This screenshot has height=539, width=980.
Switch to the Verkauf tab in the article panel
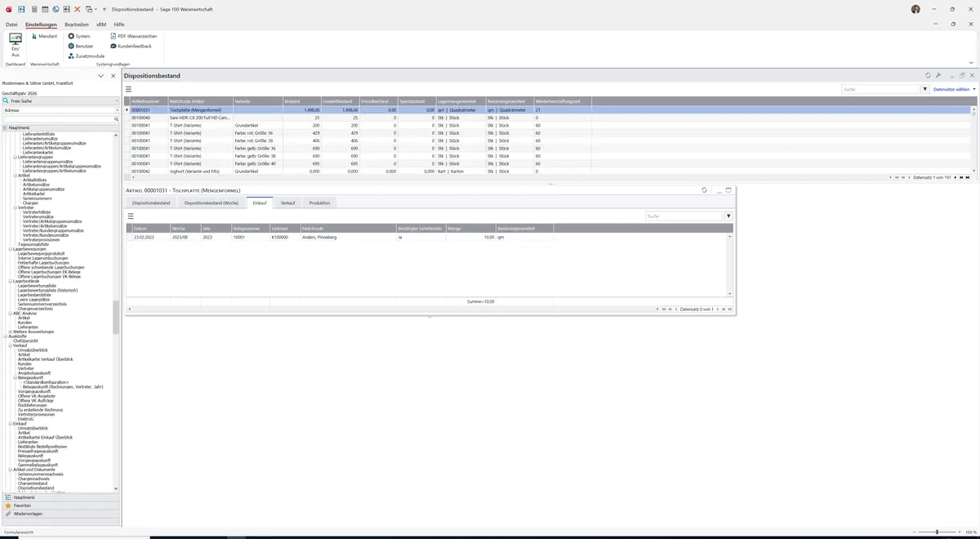pos(287,203)
